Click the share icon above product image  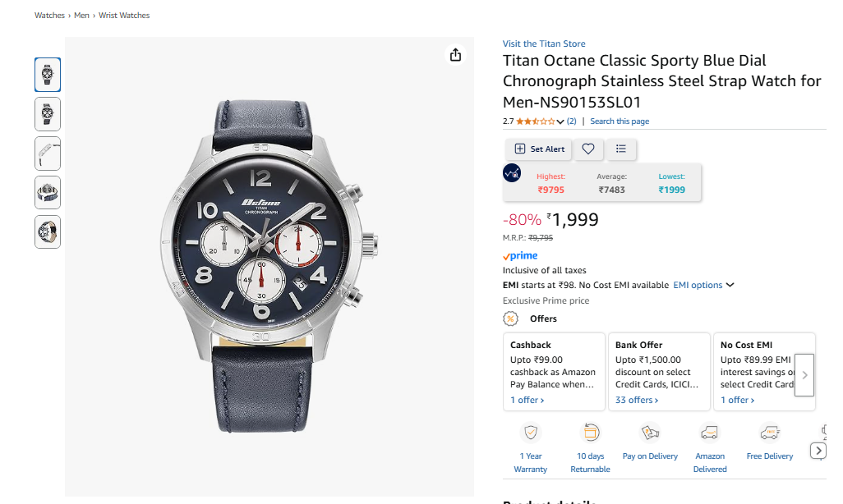coord(456,55)
